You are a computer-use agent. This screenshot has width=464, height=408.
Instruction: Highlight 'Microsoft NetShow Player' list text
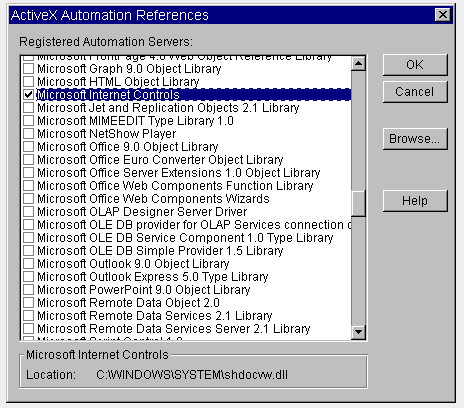(x=107, y=134)
